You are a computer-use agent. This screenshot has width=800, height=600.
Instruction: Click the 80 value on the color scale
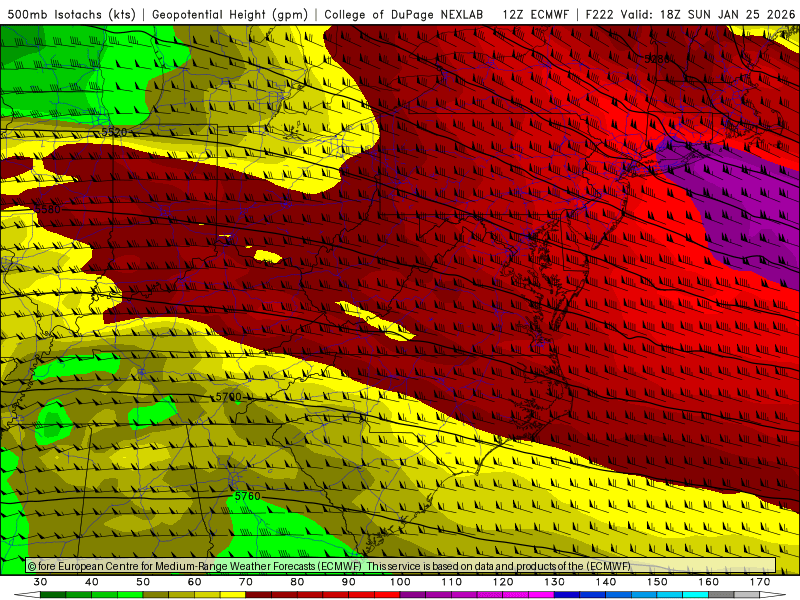(297, 582)
